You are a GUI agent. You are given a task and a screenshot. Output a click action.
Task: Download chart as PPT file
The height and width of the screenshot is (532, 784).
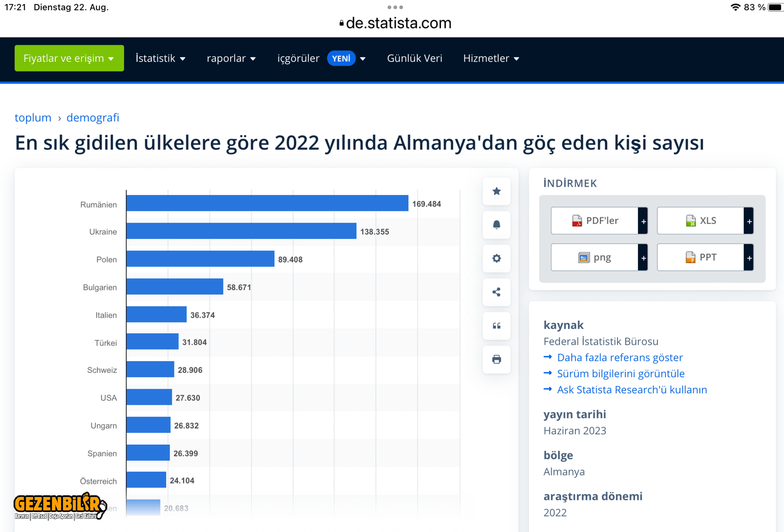(701, 257)
